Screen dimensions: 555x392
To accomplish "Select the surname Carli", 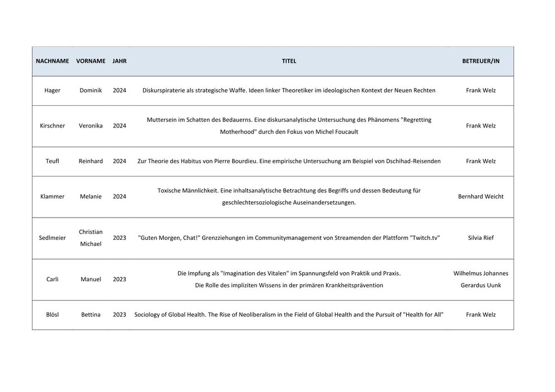I will click(x=52, y=279).
